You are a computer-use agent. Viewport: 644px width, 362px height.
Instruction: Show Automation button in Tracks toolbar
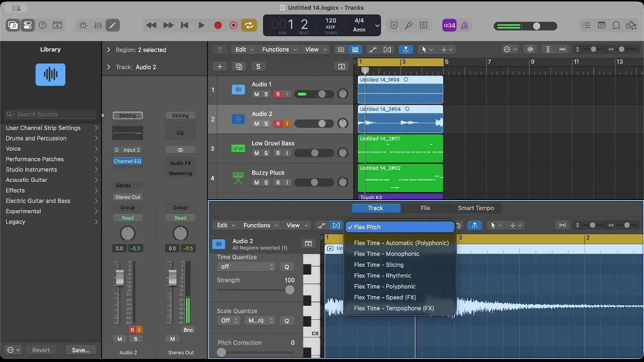(372, 49)
